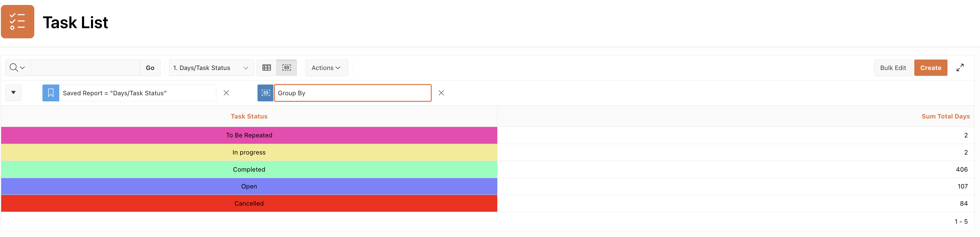Open the Actions menu
Viewport: 980px width, 237px height.
point(326,68)
